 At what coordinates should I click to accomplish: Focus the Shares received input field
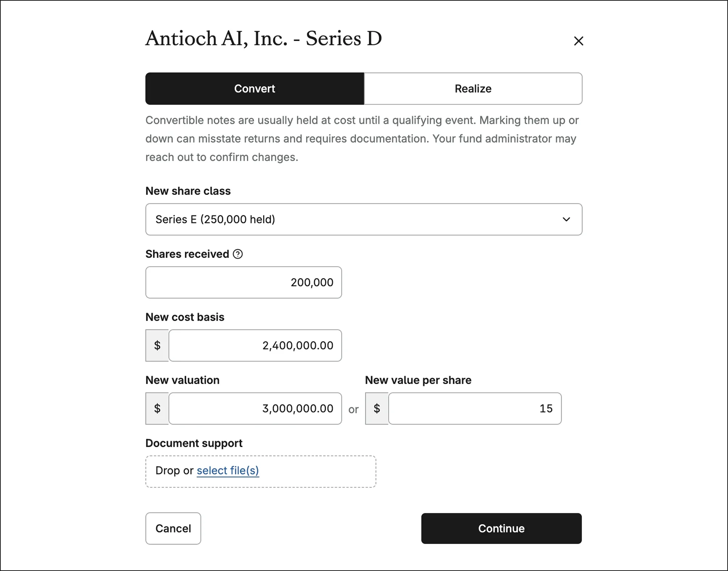coord(244,282)
